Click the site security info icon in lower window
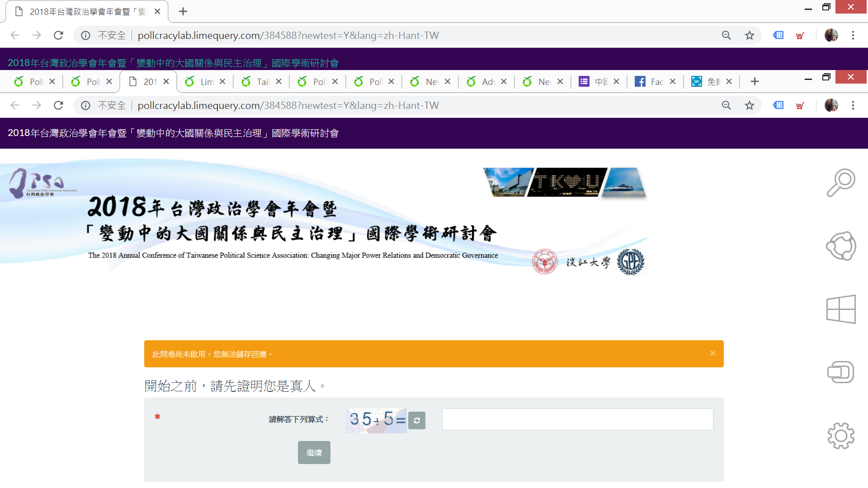868x488 pixels. coord(85,105)
